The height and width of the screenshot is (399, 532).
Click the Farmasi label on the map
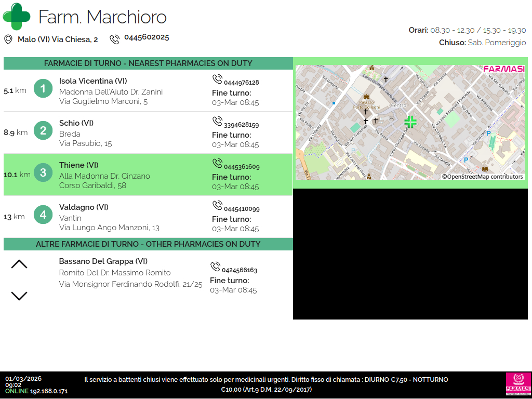point(503,69)
